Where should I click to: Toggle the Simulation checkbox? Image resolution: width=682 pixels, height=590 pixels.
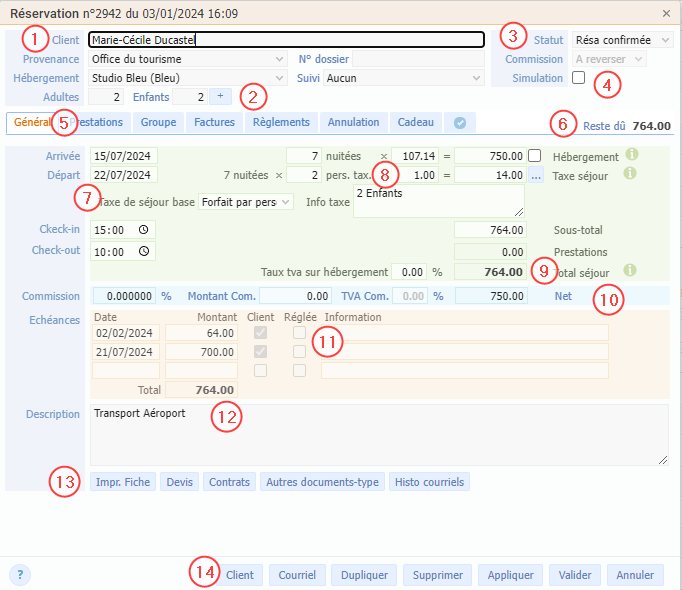(x=578, y=78)
